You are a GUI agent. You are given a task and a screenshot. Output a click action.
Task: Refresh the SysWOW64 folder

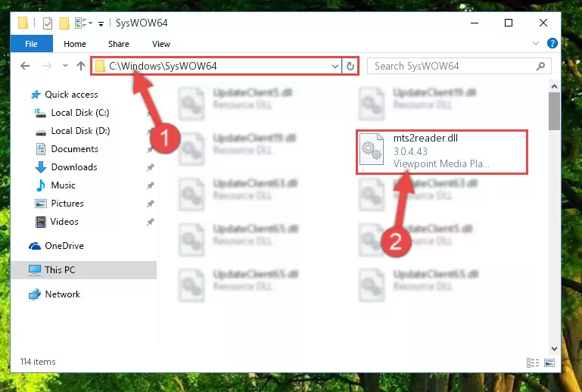(350, 67)
